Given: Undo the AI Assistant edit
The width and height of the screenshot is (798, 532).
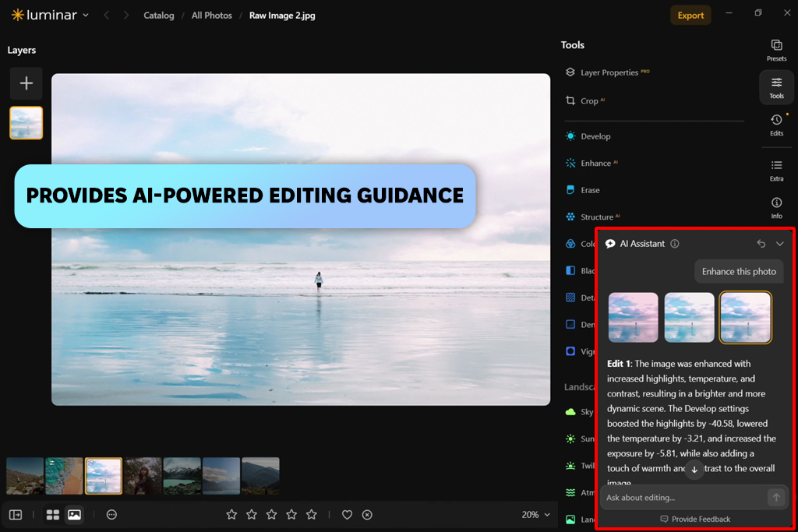Looking at the screenshot, I should tap(761, 244).
